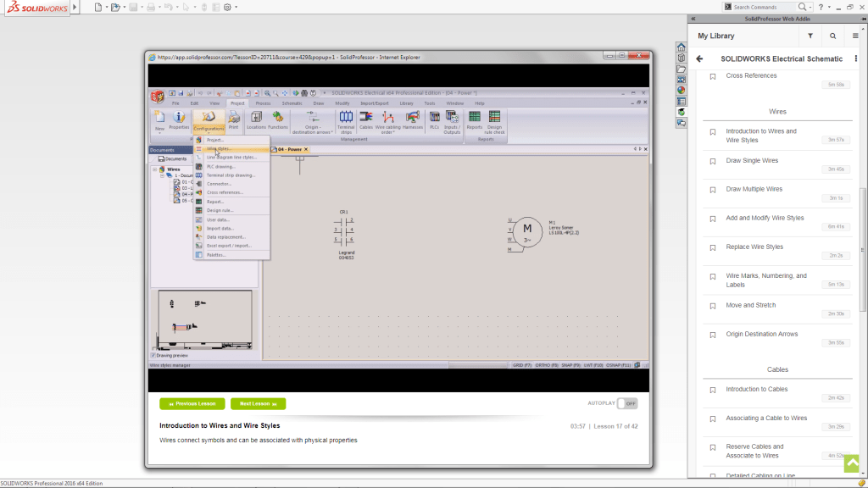Toggle the Autoplay switch
Viewport: 868px width, 488px height.
pyautogui.click(x=626, y=404)
